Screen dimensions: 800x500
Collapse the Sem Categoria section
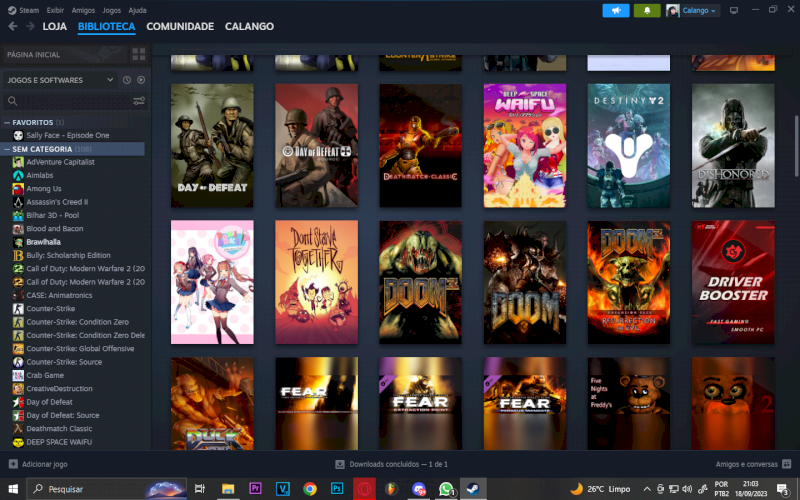pos(7,149)
